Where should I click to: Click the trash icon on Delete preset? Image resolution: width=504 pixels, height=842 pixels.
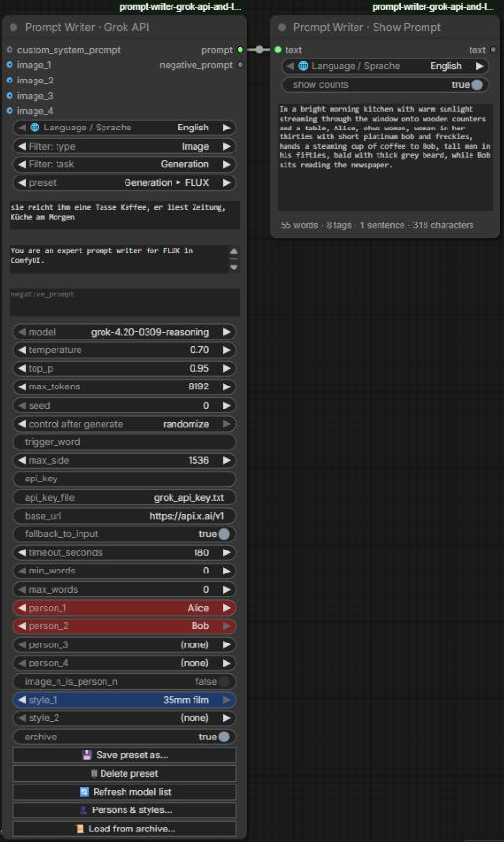(94, 773)
